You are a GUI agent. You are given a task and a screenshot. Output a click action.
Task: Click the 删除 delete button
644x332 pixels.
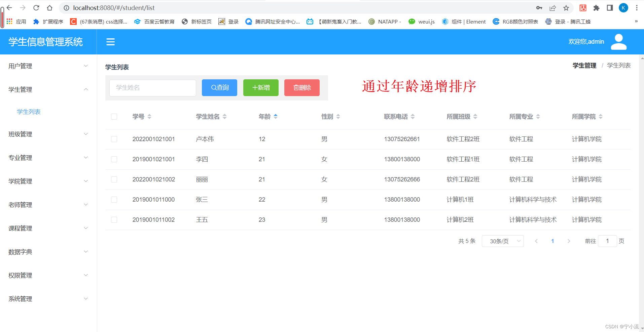point(302,88)
